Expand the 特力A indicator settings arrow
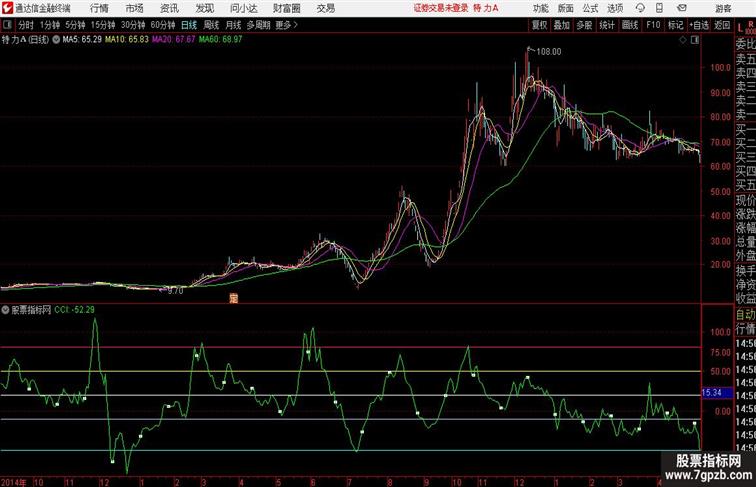This screenshot has width=756, height=487. [x=56, y=40]
